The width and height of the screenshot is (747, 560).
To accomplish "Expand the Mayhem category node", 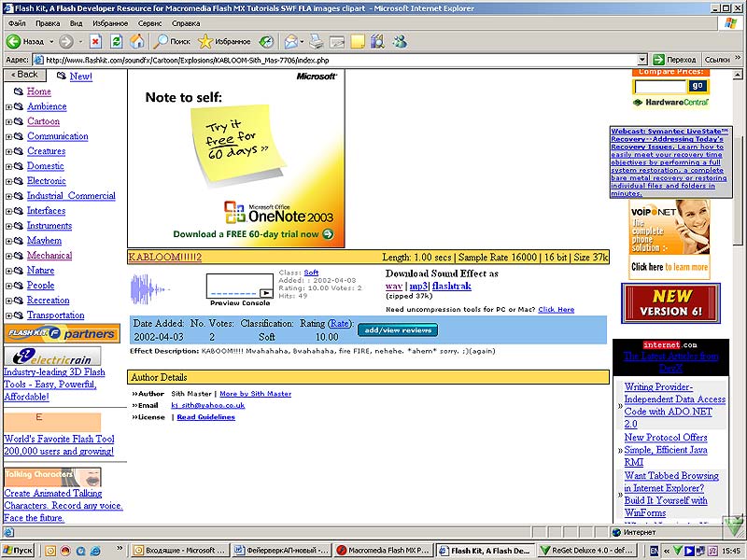I will coord(9,242).
